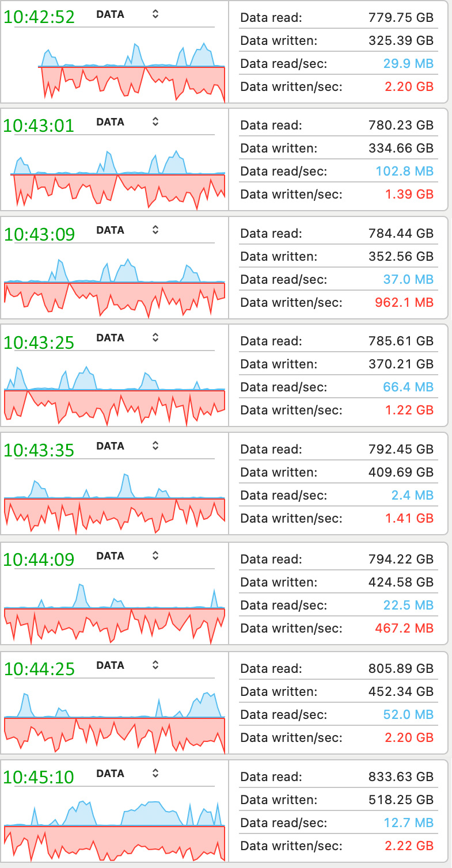
Task: Toggle the DATA switcher in the 10:43:25 panel
Action: 155,338
